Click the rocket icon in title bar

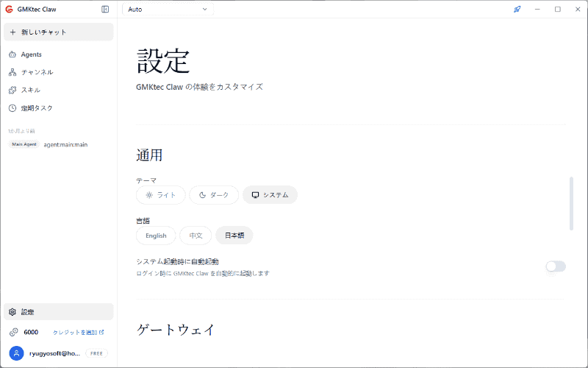click(x=517, y=9)
